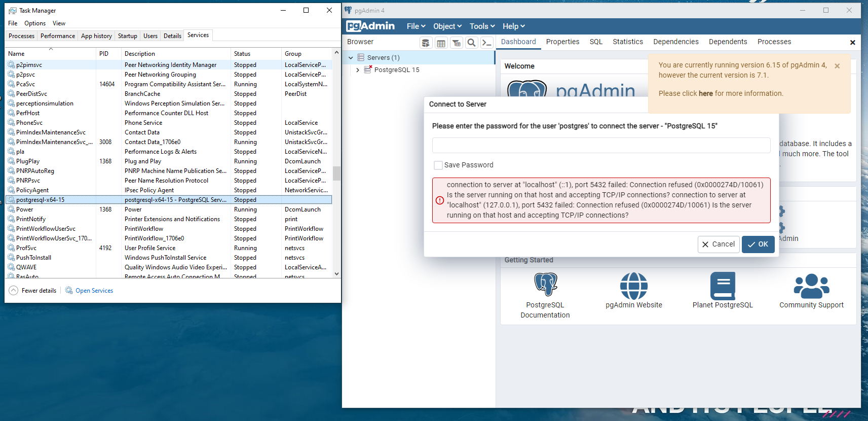Collapse the Servers (1) tree node
Viewport: 868px width, 421px height.
351,58
